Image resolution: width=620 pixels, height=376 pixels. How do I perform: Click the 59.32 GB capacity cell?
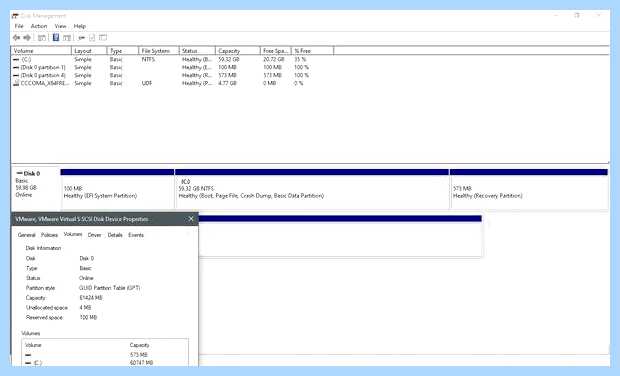229,59
